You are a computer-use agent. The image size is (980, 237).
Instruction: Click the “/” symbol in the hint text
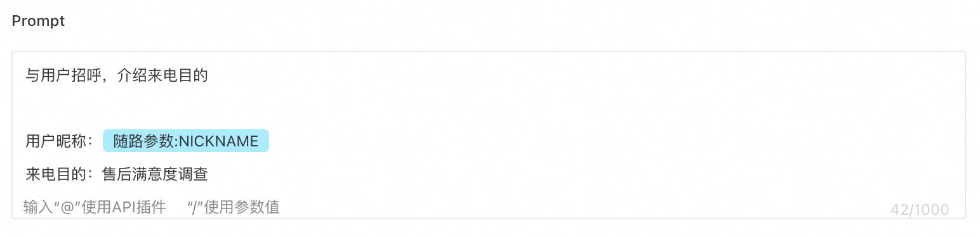pyautogui.click(x=195, y=207)
